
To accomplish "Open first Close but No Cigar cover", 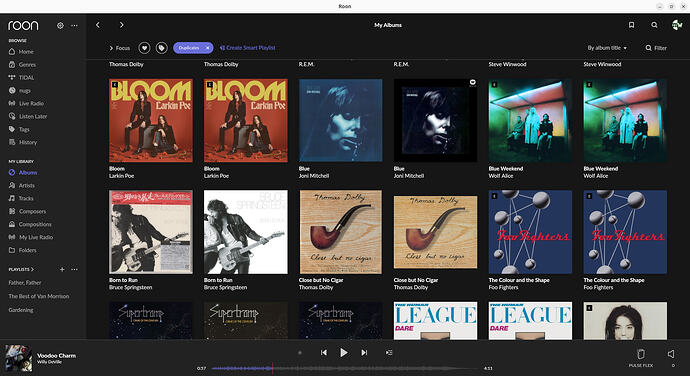I will point(341,232).
